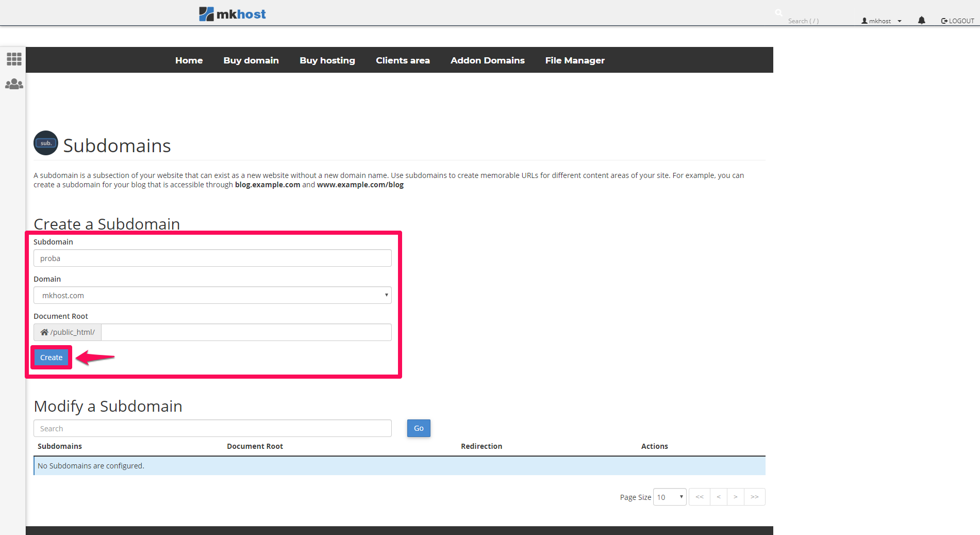
Task: Click the search magnifier icon
Action: (x=778, y=13)
